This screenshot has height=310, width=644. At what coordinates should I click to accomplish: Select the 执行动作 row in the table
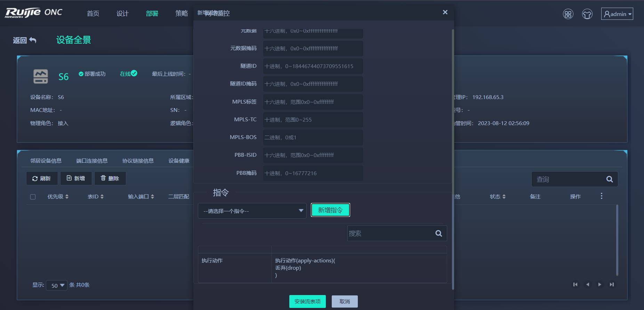coord(322,268)
